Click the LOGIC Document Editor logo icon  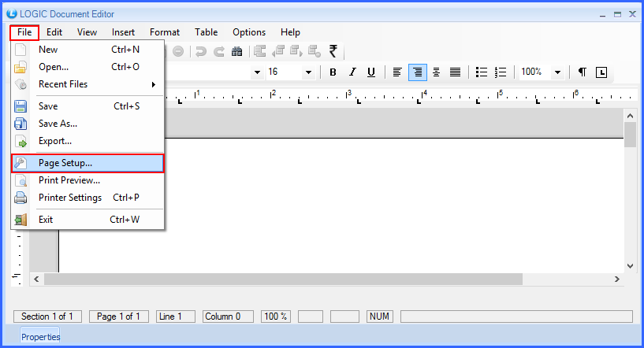click(x=12, y=13)
